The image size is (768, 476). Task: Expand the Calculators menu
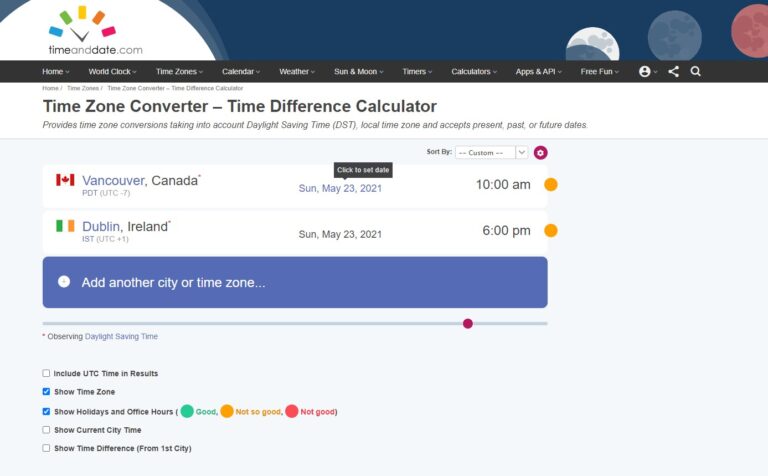pyautogui.click(x=474, y=72)
